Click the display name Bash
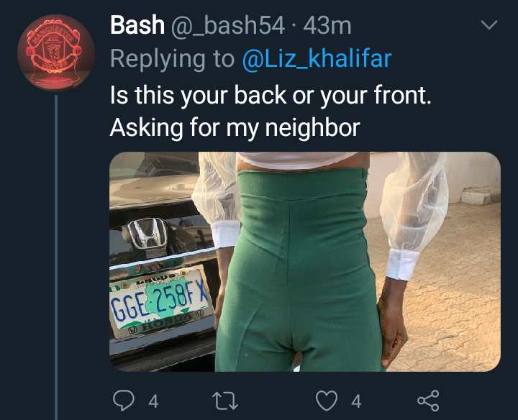 pyautogui.click(x=137, y=25)
